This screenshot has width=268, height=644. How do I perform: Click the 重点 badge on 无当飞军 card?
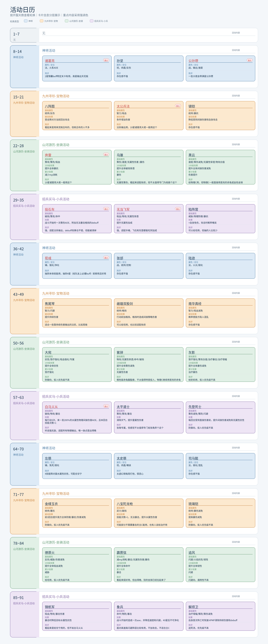click(178, 209)
